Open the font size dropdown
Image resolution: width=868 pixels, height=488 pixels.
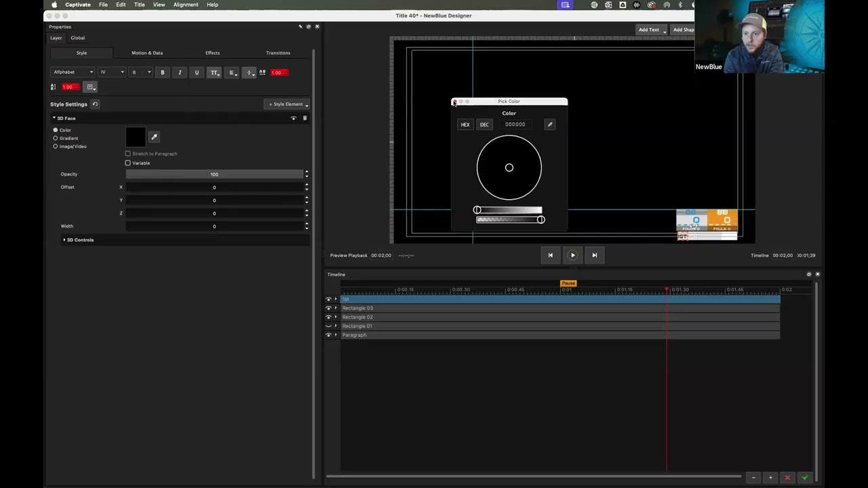pos(141,73)
